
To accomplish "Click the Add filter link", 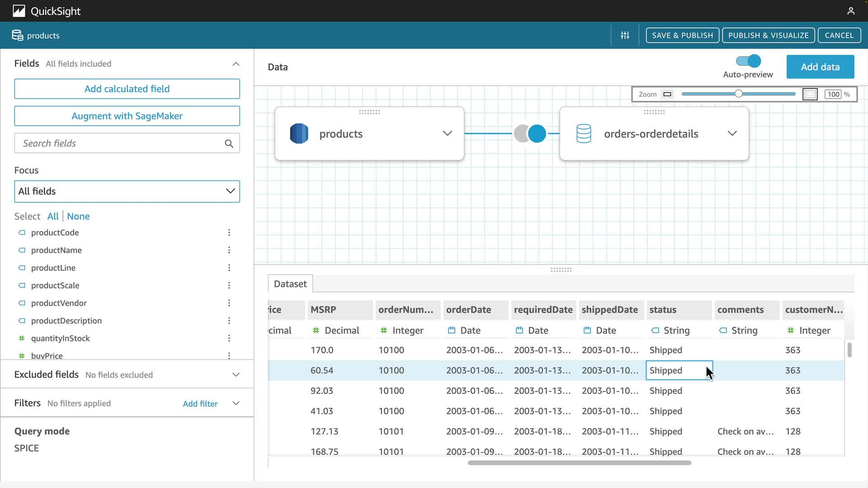I will (200, 404).
